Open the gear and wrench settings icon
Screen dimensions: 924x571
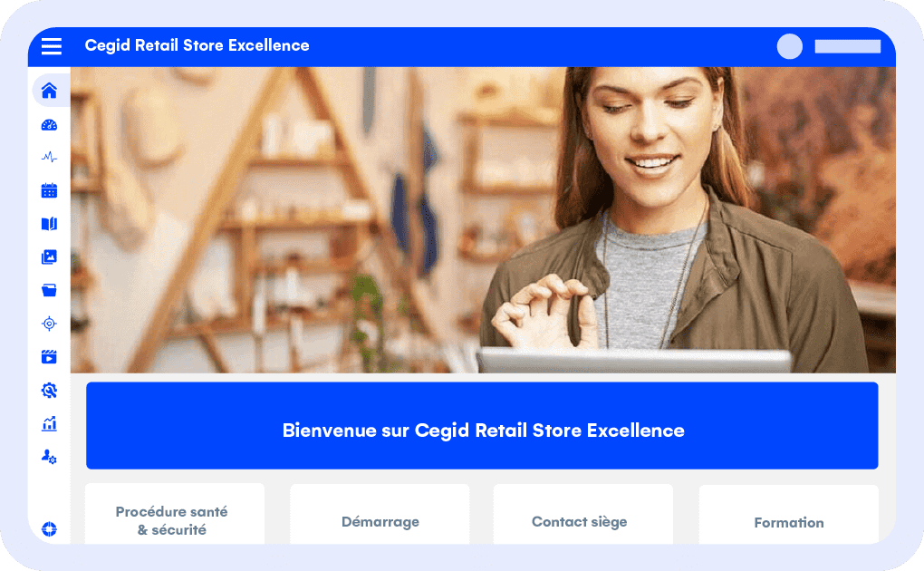[49, 390]
